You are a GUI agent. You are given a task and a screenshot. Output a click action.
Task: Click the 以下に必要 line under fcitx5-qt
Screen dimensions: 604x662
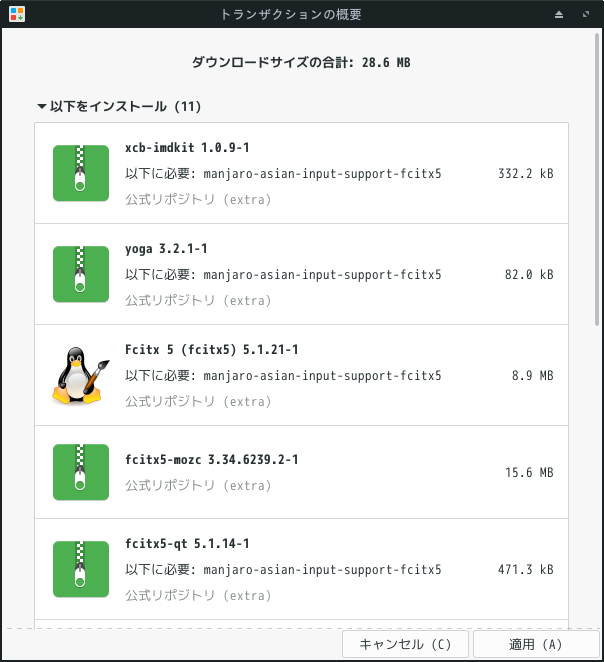click(x=283, y=570)
